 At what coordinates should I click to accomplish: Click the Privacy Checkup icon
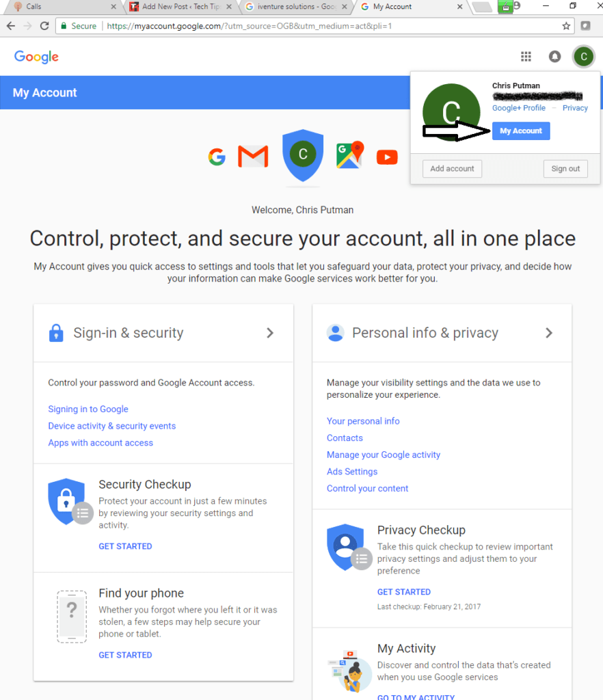(x=345, y=547)
